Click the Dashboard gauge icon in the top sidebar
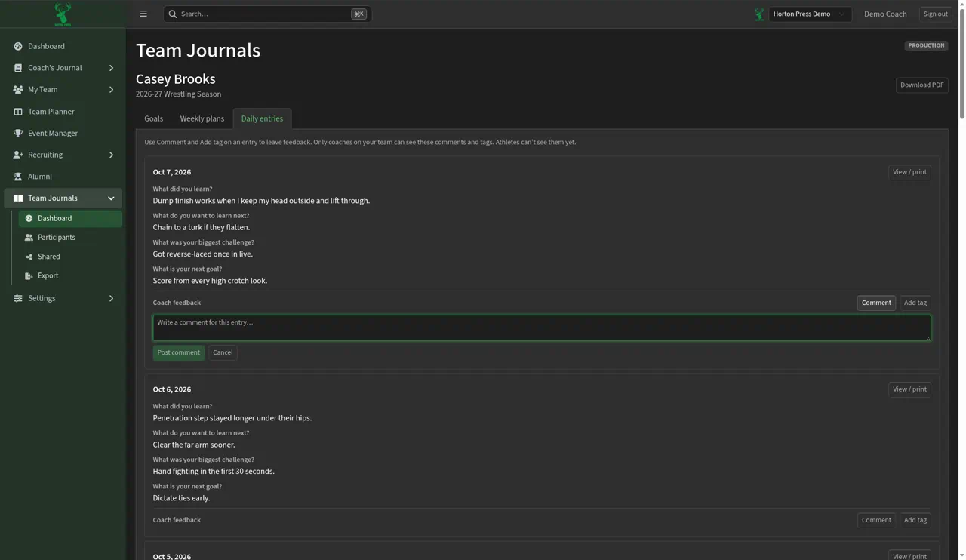 pyautogui.click(x=18, y=46)
